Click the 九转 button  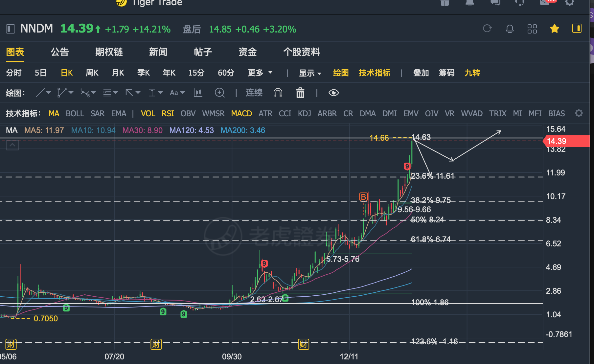pos(472,73)
